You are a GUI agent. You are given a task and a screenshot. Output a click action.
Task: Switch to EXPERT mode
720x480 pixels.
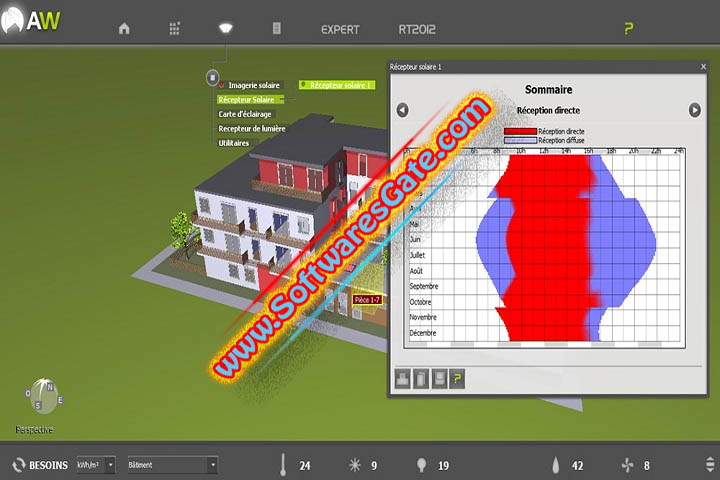340,29
